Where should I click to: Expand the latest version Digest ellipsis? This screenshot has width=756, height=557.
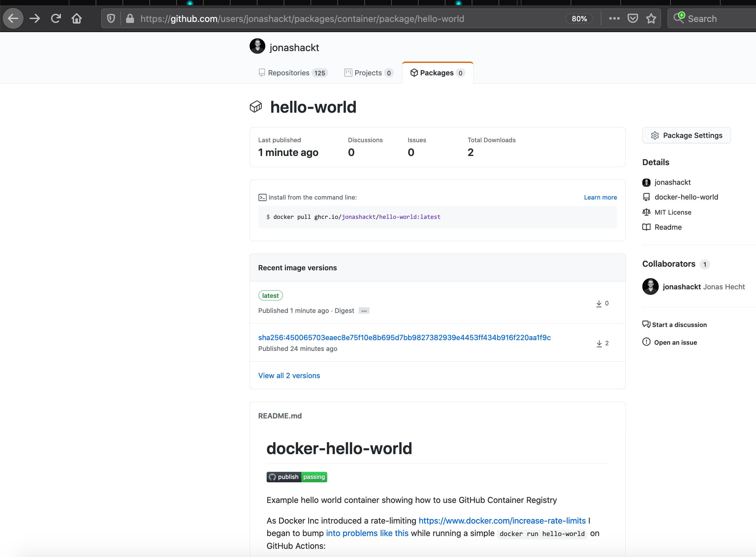click(364, 311)
